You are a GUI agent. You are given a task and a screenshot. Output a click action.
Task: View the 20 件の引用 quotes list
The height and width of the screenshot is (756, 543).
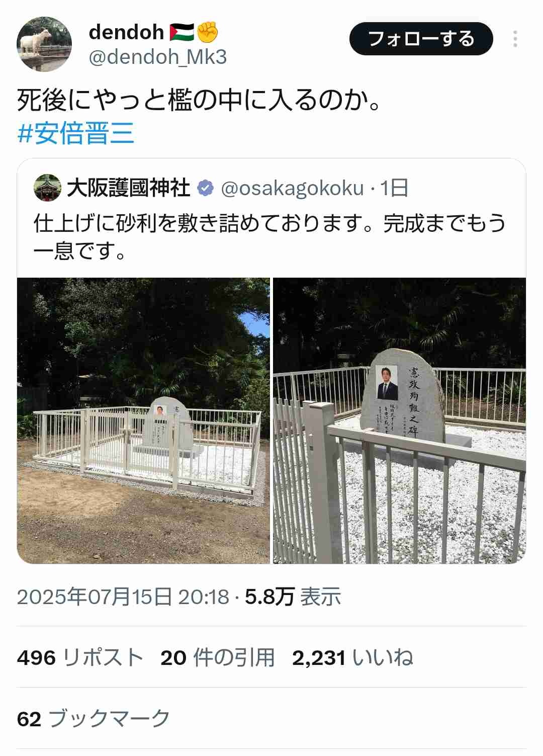(218, 657)
